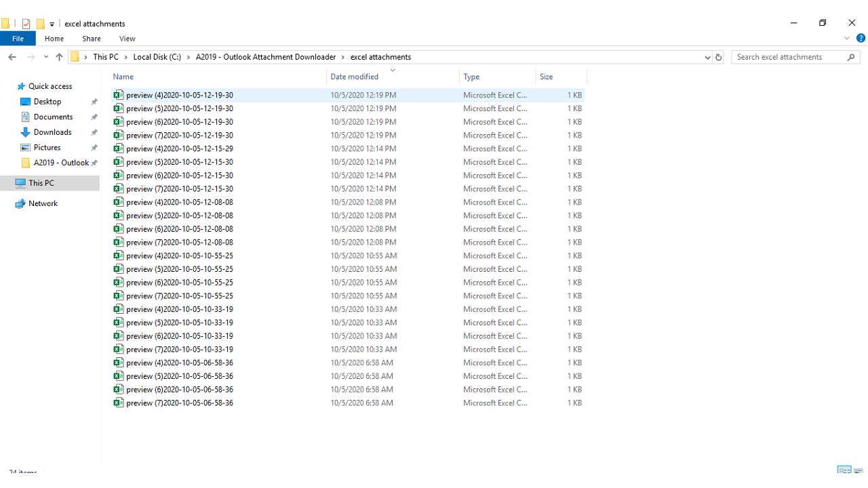
Task: Click date cell of preview (6)2020-10-05-10-55-25
Action: point(363,283)
